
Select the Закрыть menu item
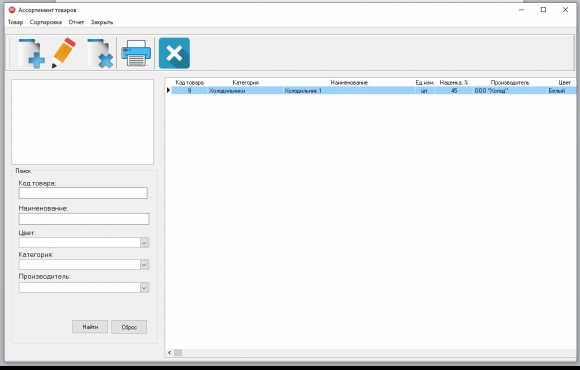pos(102,22)
